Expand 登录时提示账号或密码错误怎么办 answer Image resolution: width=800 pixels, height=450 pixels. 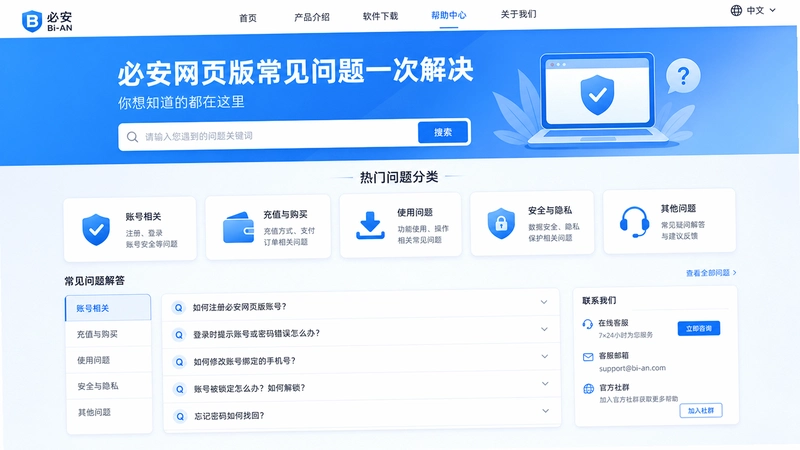pyautogui.click(x=544, y=329)
